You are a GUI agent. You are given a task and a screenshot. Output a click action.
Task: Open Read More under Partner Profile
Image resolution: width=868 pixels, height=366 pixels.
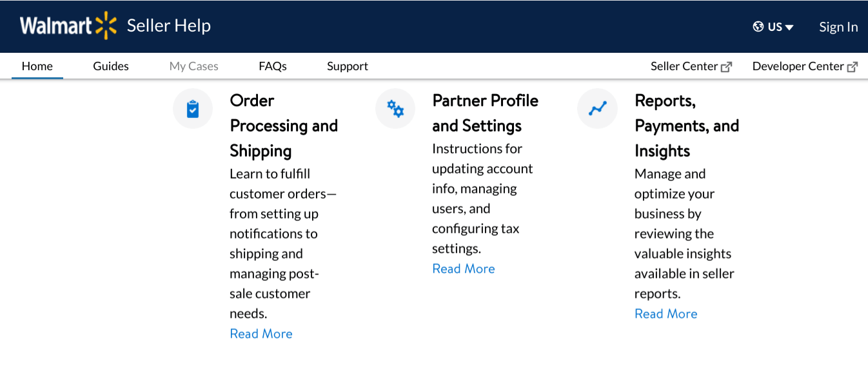[x=464, y=269]
